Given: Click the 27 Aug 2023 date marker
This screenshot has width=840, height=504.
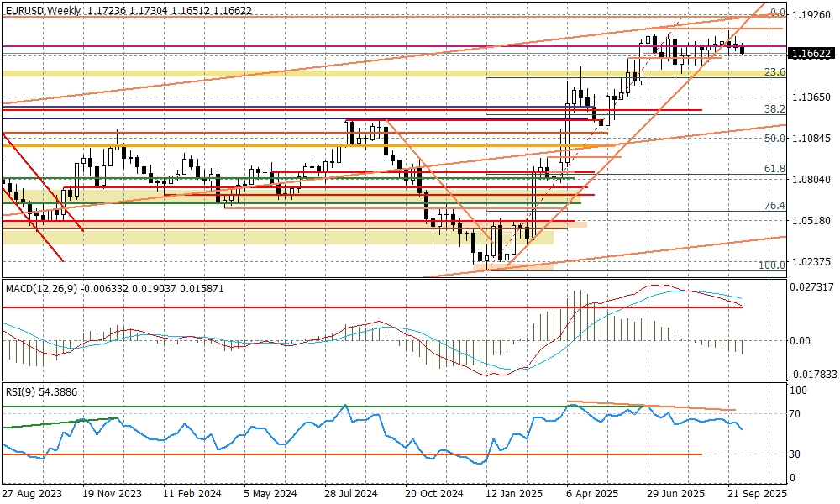Looking at the screenshot, I should (x=31, y=494).
